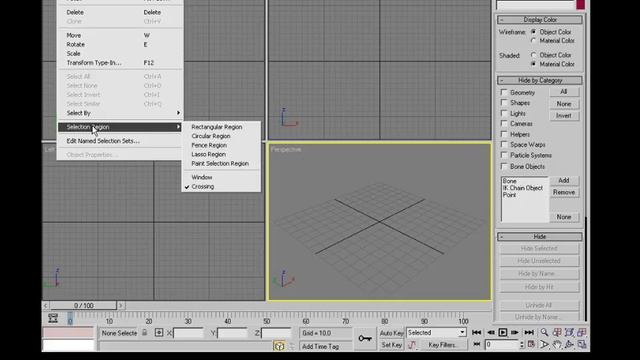Choose Circular Region from submenu
This screenshot has width=640, height=360.
pyautogui.click(x=211, y=136)
